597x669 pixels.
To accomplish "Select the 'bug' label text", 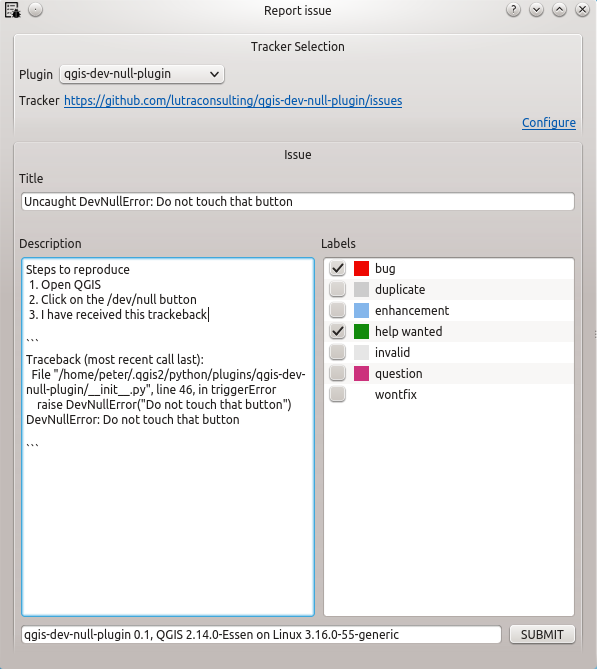I will click(385, 269).
